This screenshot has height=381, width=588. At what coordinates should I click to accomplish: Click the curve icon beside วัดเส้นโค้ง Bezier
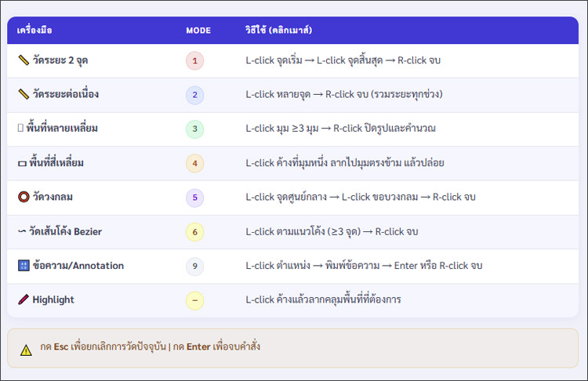point(22,231)
